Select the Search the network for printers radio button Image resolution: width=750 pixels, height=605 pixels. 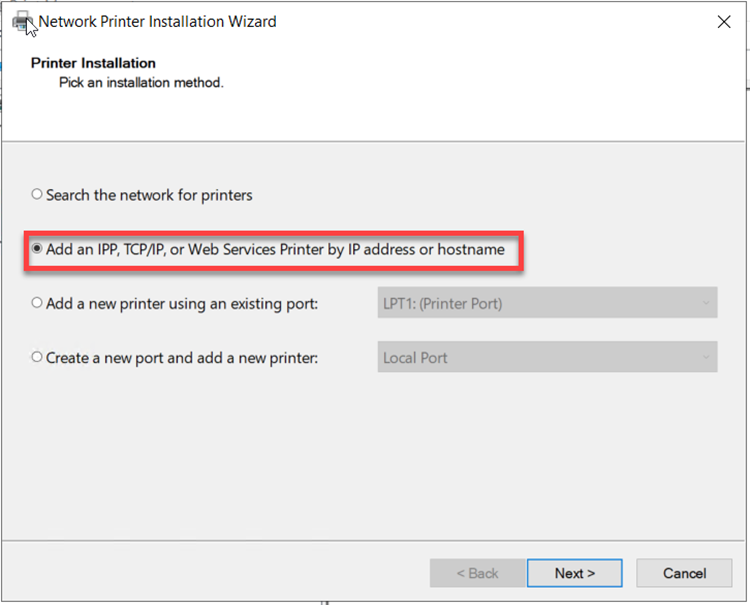coord(37,195)
